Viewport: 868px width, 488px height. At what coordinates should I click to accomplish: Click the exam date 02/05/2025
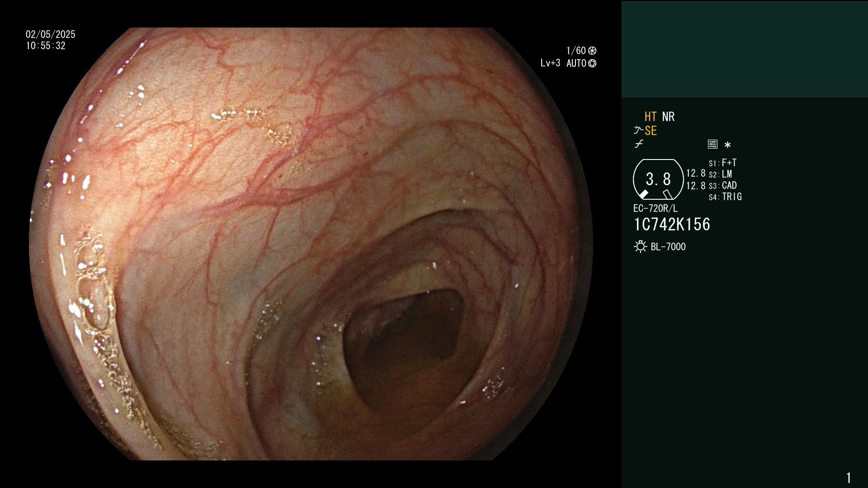click(51, 34)
